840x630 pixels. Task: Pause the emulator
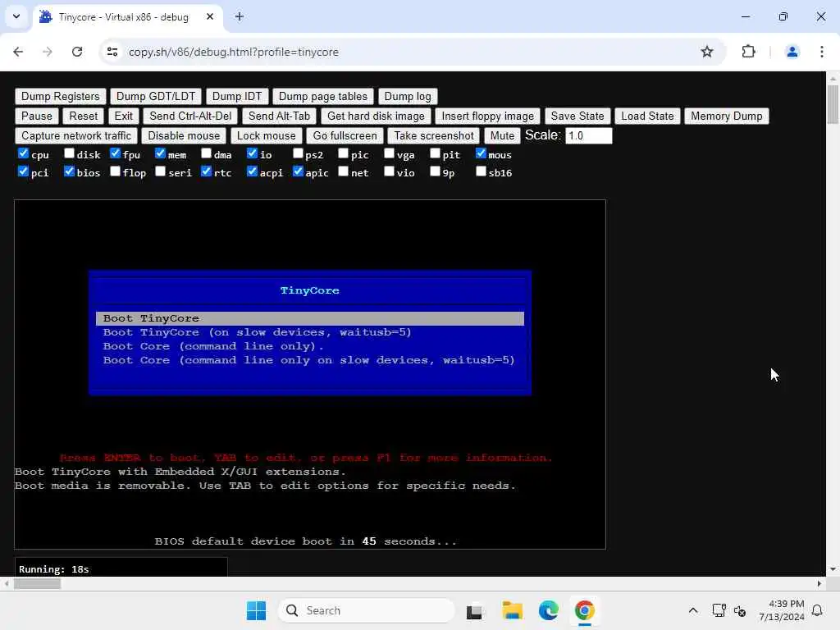(x=36, y=116)
